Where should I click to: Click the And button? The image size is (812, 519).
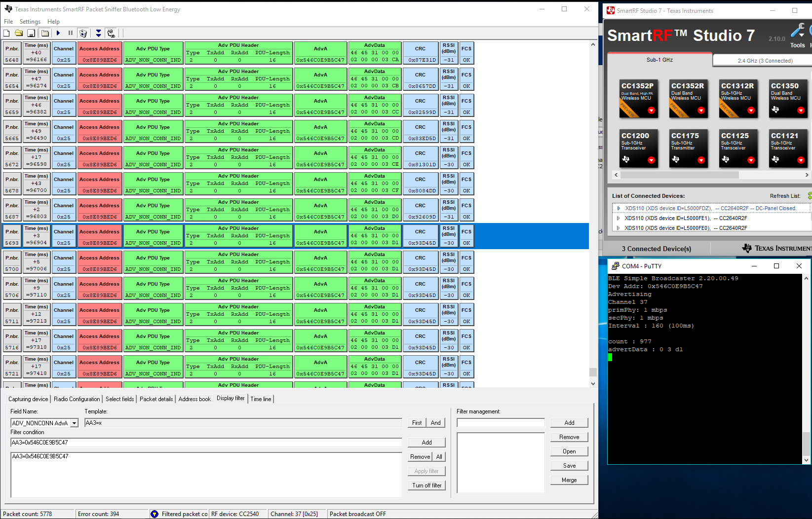click(x=435, y=423)
